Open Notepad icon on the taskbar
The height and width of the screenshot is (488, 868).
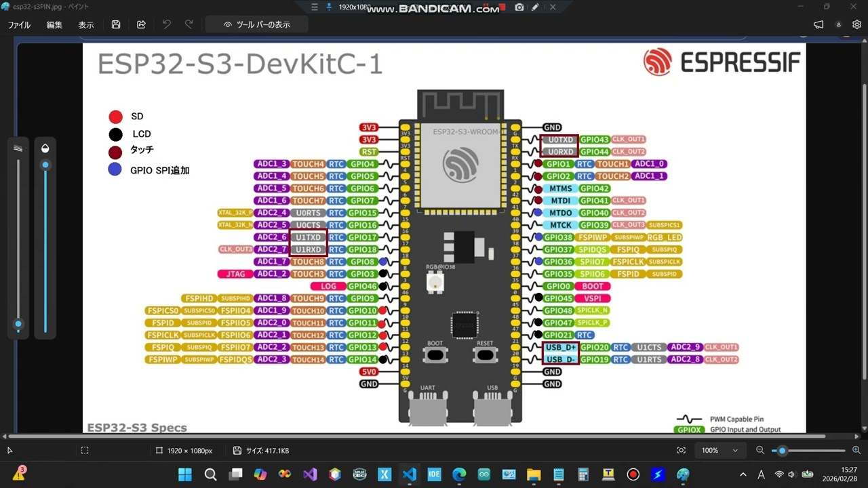click(x=559, y=474)
